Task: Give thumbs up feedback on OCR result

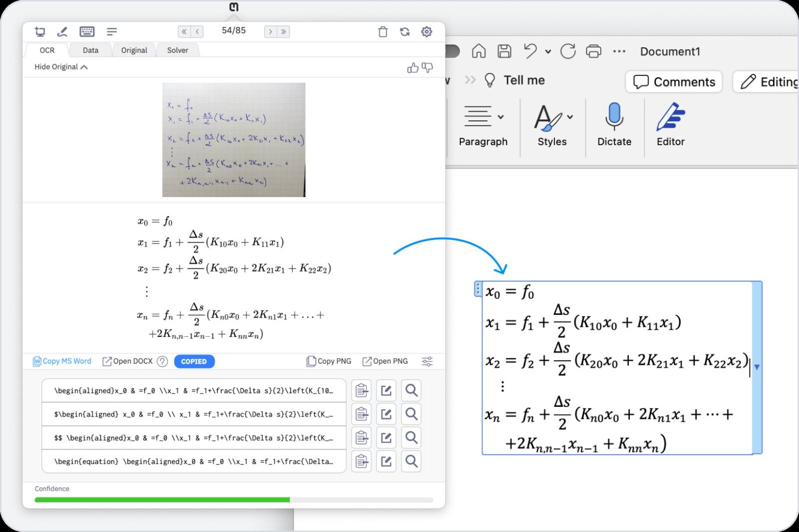Action: 413,67
